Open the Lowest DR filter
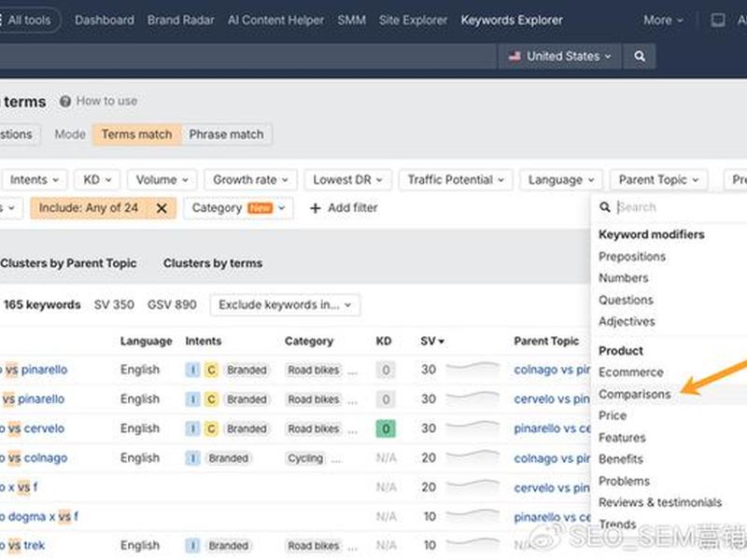The height and width of the screenshot is (560, 747). 347,180
